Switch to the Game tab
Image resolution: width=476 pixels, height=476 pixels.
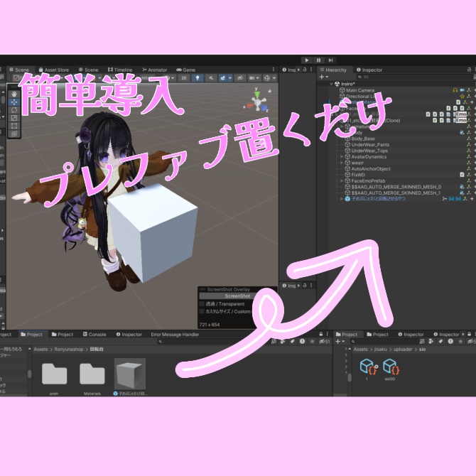pyautogui.click(x=186, y=70)
